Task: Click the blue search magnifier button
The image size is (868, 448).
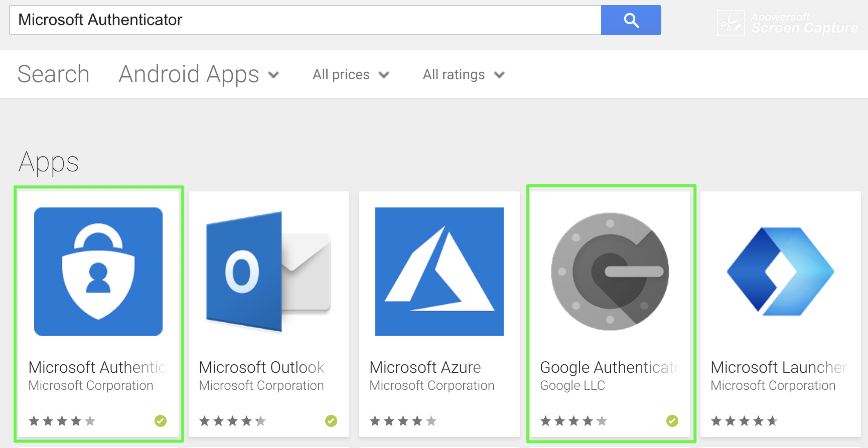Action: coord(630,20)
